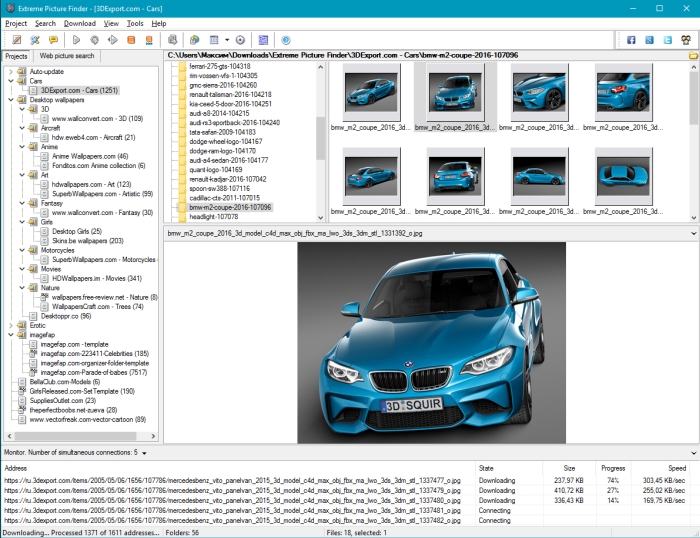Click the yellow folder icon beside path bar
The width and height of the screenshot is (700, 538).
click(693, 56)
